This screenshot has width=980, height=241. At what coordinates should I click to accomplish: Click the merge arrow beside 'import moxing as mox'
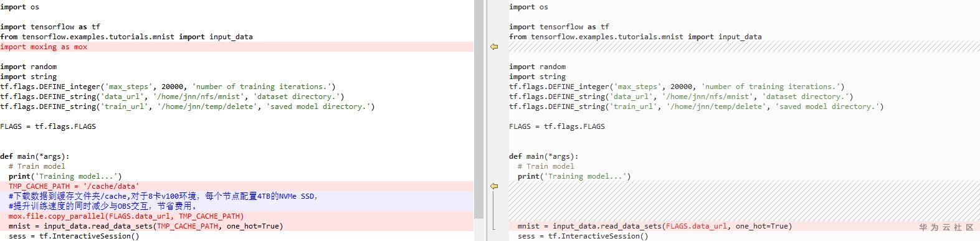494,47
